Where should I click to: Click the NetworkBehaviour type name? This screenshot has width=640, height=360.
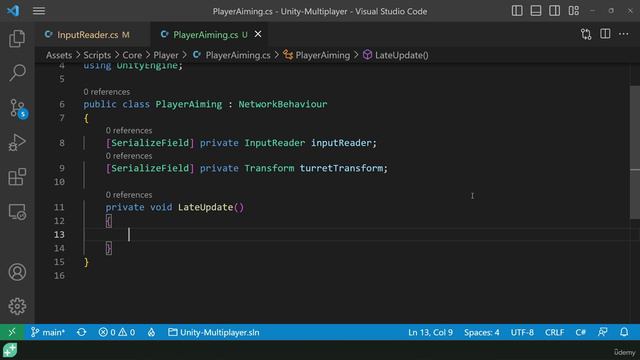(x=282, y=104)
